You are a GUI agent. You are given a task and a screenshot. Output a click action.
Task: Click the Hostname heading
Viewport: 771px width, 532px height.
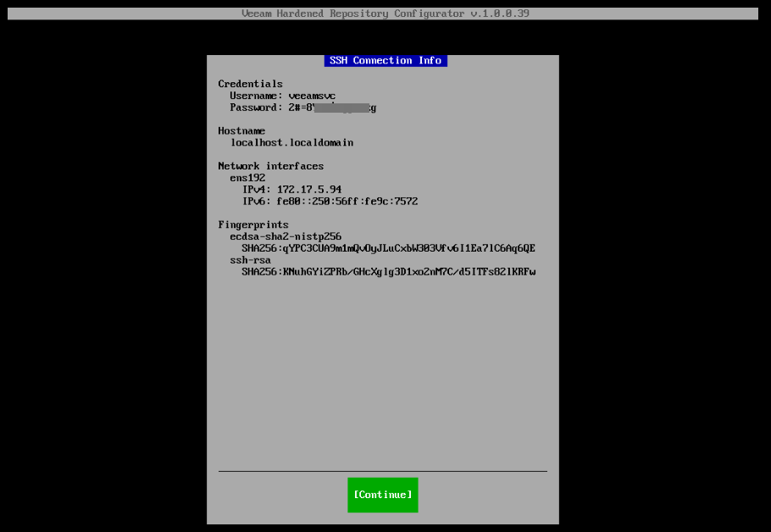pyautogui.click(x=241, y=130)
